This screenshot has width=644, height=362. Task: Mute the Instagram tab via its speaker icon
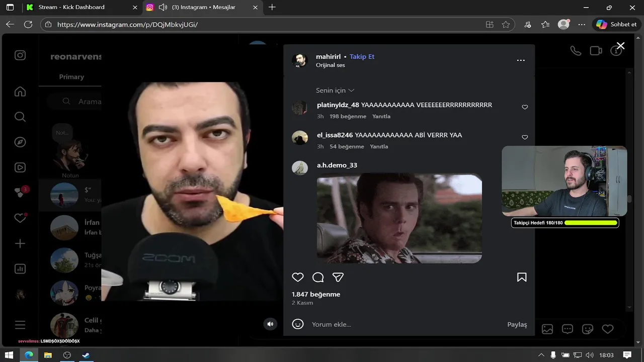coord(163,7)
